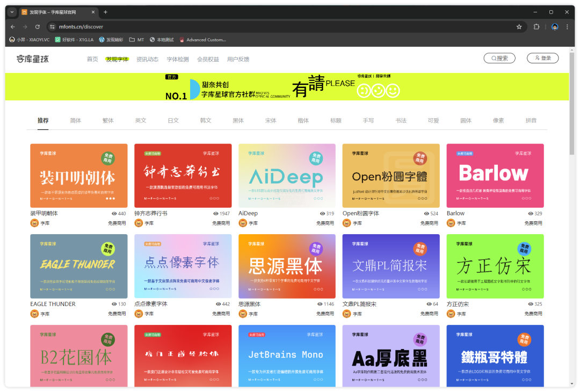Click the official community green banner
580x392 pixels.
[287, 86]
